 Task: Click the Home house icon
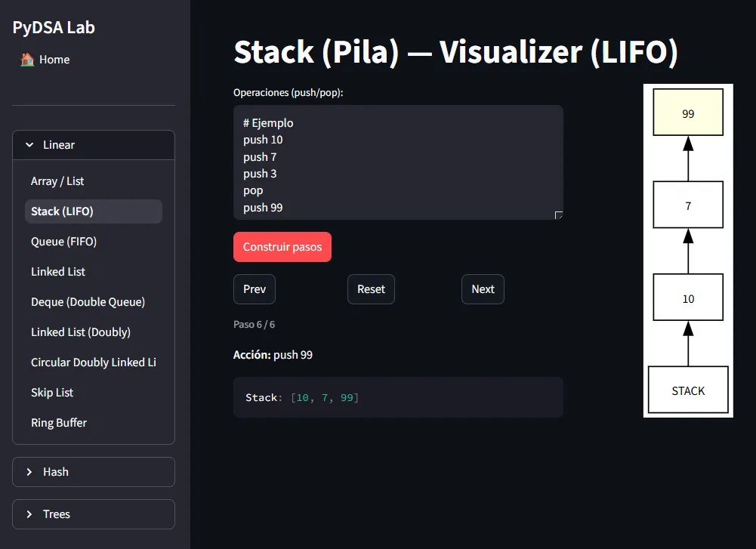click(29, 59)
